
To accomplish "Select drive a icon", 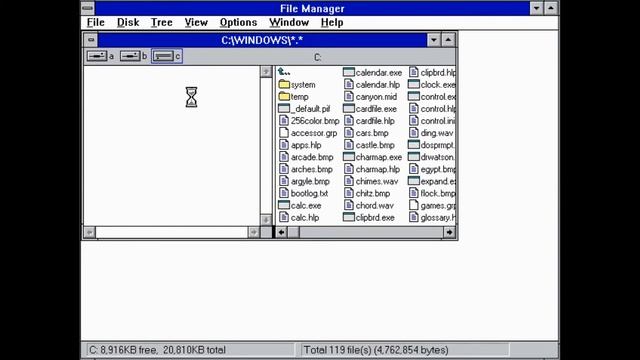I will 97,56.
